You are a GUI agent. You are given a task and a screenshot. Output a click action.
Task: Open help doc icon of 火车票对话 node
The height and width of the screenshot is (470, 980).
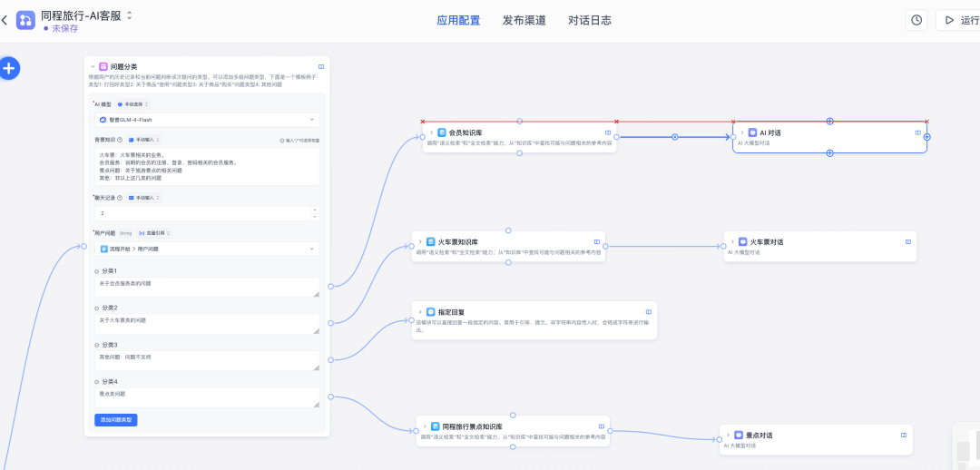point(908,241)
